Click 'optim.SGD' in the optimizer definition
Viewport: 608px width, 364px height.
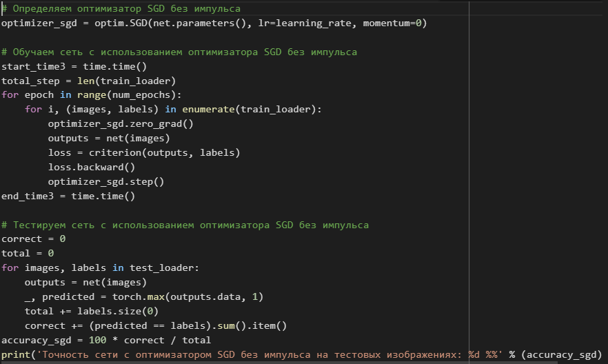click(x=121, y=23)
